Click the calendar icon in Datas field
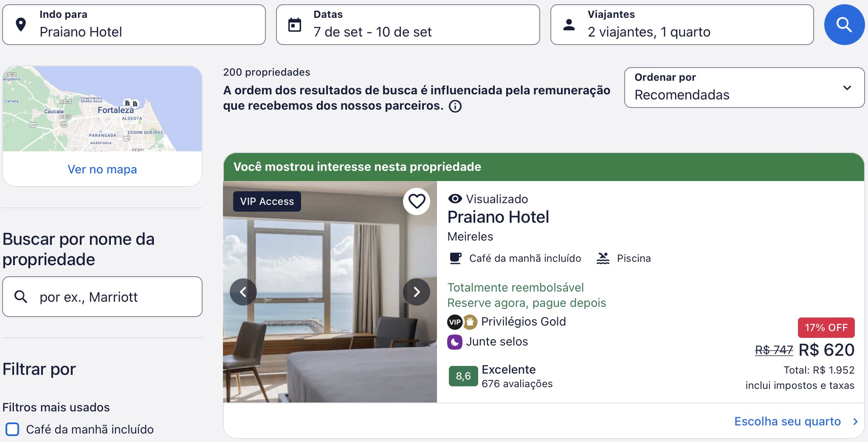Viewport: 868px width, 442px height. (295, 25)
